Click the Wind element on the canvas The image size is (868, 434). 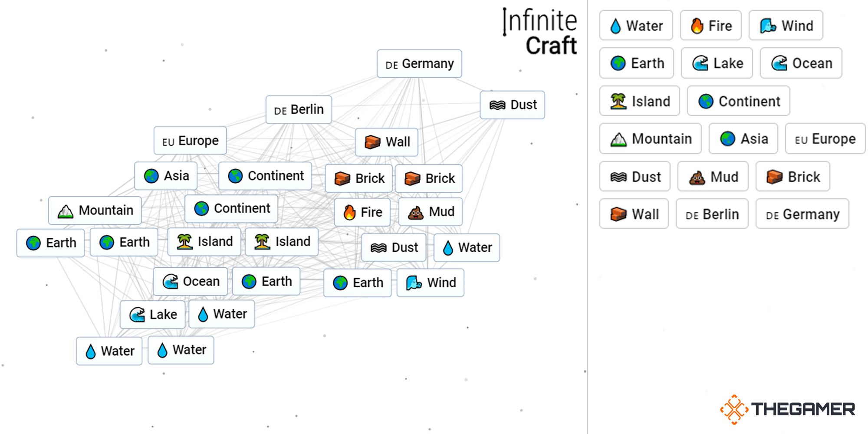tap(430, 283)
